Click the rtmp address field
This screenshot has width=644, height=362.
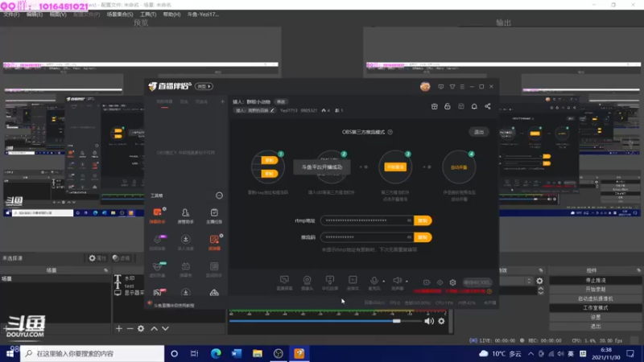pos(367,220)
